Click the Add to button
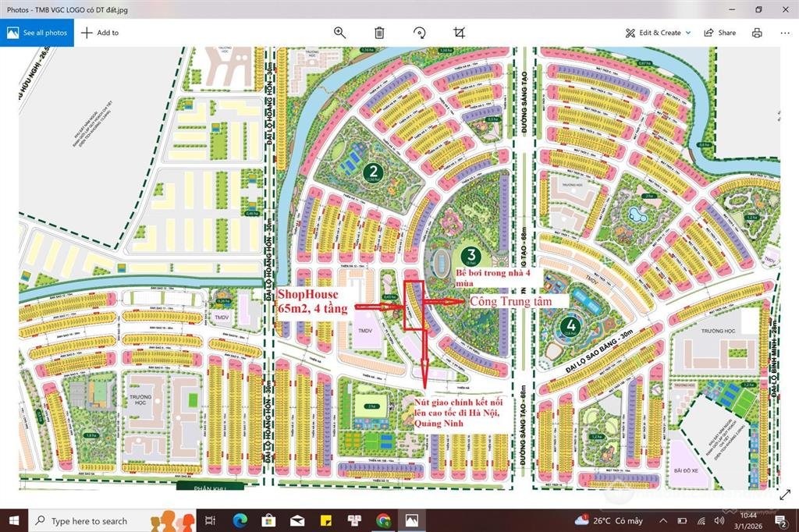 coord(100,33)
